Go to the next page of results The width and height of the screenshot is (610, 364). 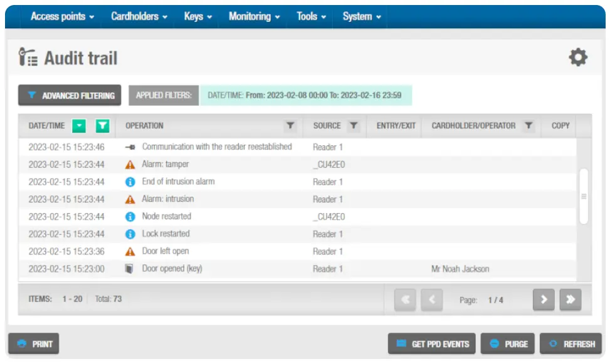click(544, 300)
